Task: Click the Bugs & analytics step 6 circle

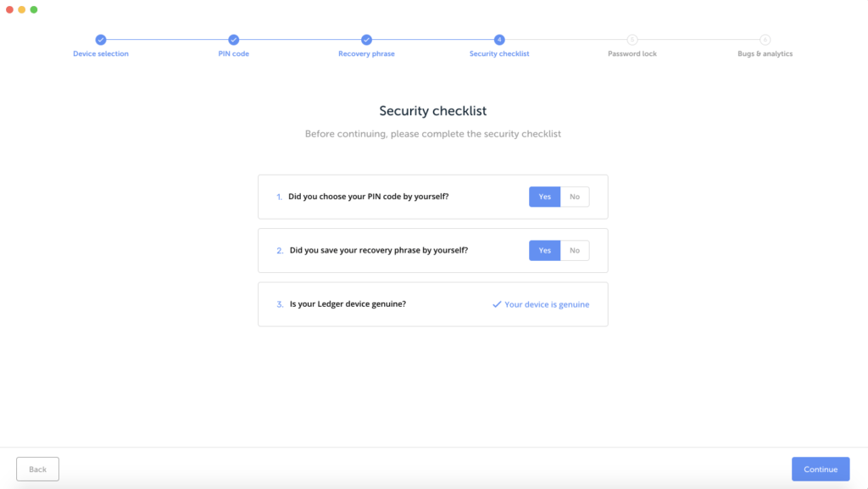Action: pos(765,39)
